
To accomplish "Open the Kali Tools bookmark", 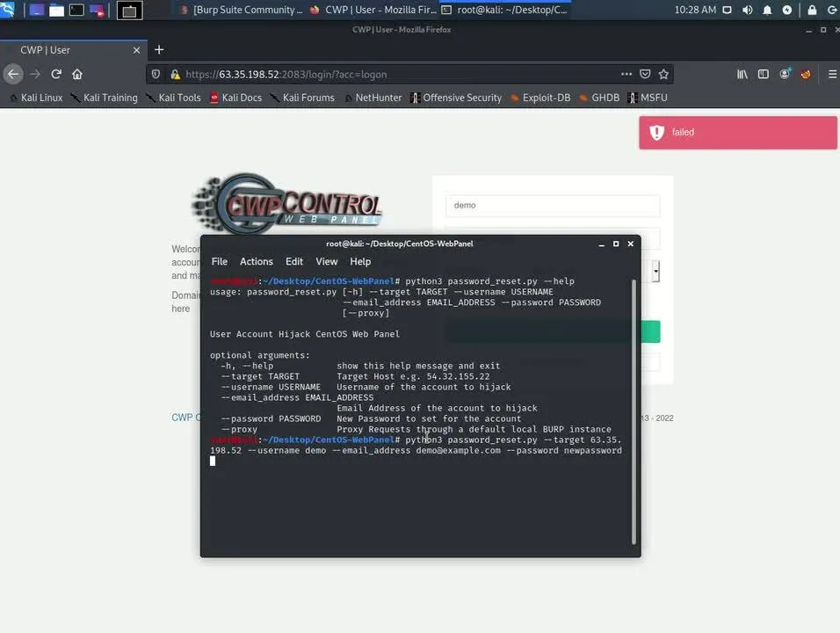I will point(174,98).
